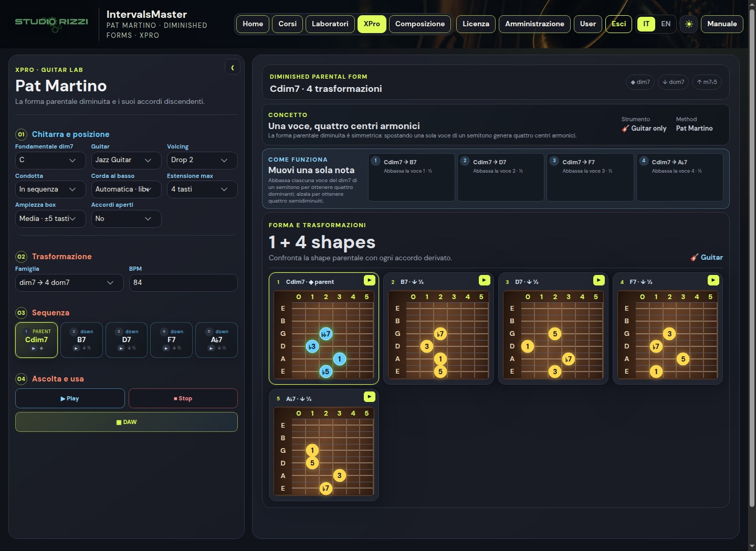Click the small play icon in the F7 sequence step
The image size is (756, 551).
pyautogui.click(x=166, y=348)
